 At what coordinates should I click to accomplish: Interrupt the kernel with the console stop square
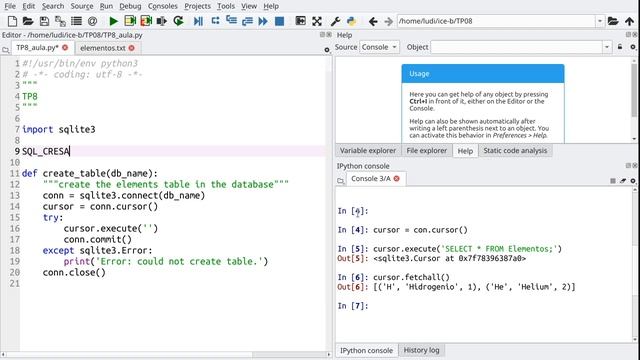(613, 180)
